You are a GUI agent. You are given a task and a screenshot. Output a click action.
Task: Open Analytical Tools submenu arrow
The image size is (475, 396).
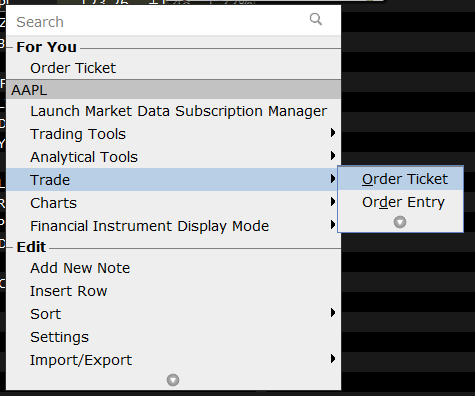pyautogui.click(x=333, y=156)
